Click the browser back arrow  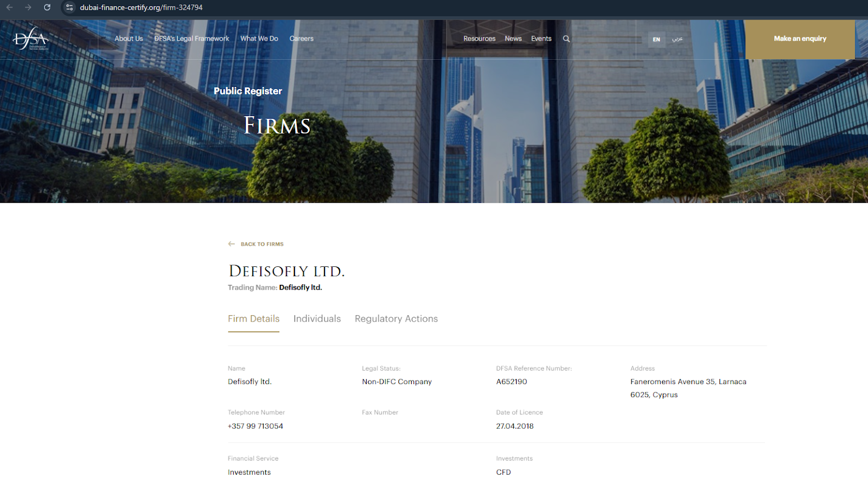click(9, 8)
